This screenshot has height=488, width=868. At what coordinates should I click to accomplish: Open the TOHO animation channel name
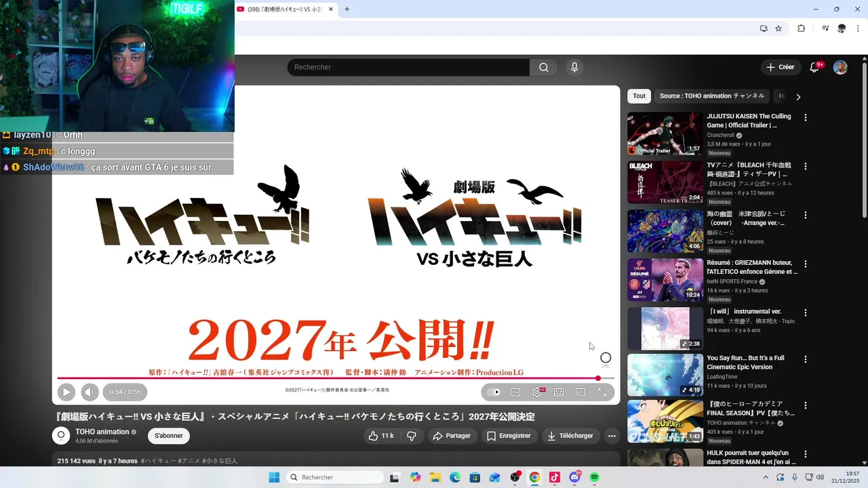(x=102, y=432)
